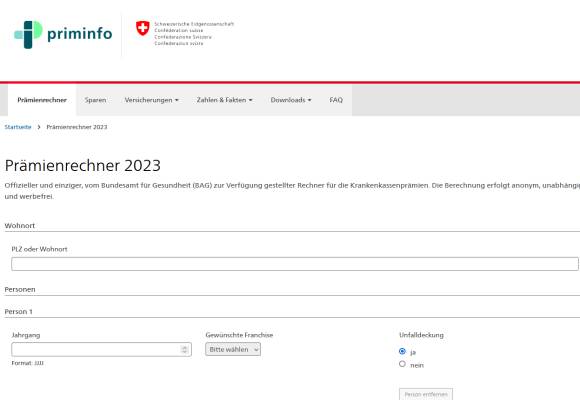The width and height of the screenshot is (580, 400).
Task: Click the Schweizerische Eidgenossenschaft text
Action: pos(194,24)
